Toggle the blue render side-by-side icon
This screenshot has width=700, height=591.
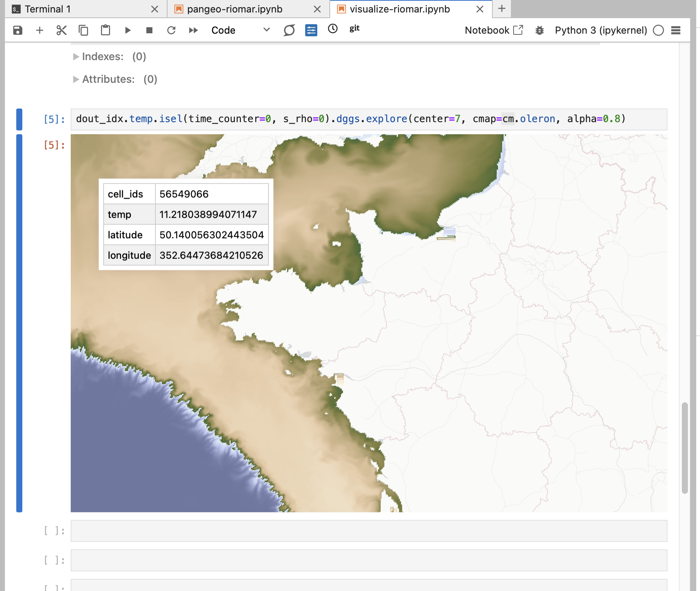(311, 30)
